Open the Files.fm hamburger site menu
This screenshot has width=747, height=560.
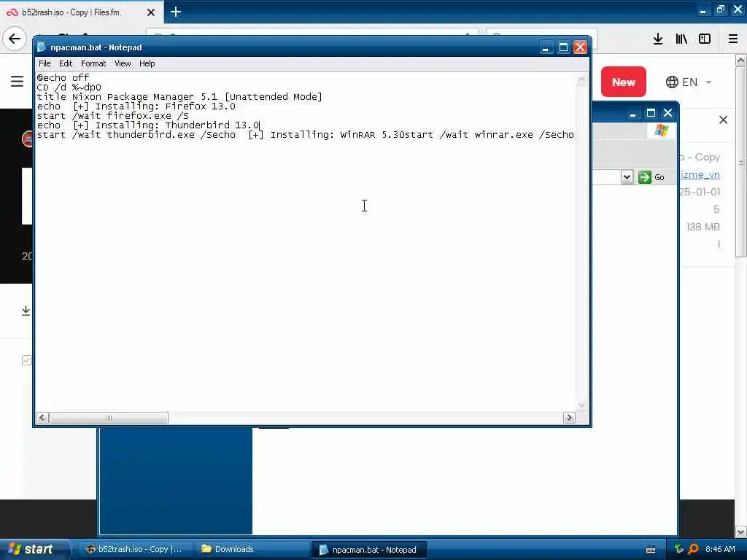pos(18,82)
